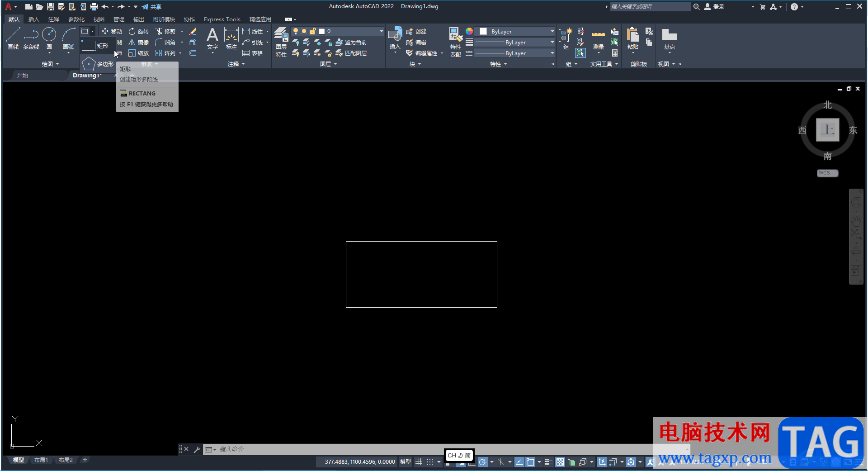Toggle transparency display in status bar
This screenshot has height=471, width=868.
pyautogui.click(x=560, y=462)
